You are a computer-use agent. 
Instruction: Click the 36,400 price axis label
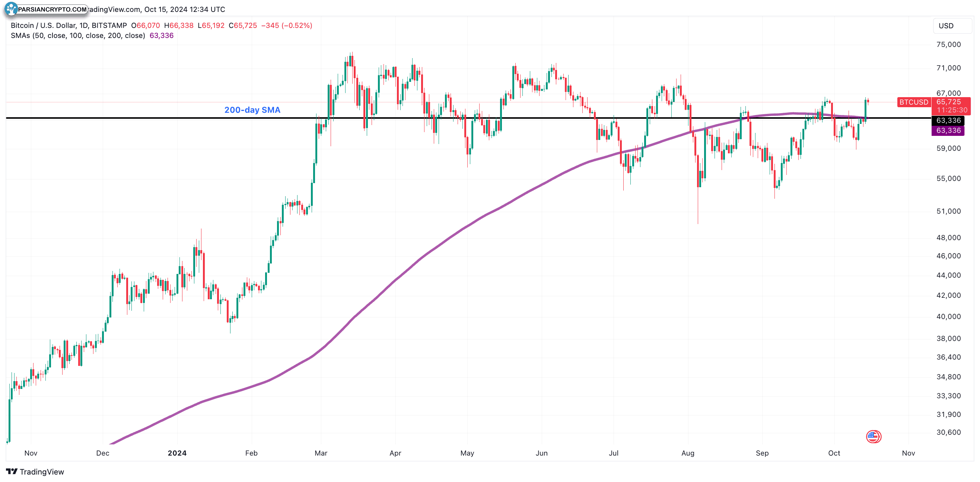pyautogui.click(x=948, y=357)
